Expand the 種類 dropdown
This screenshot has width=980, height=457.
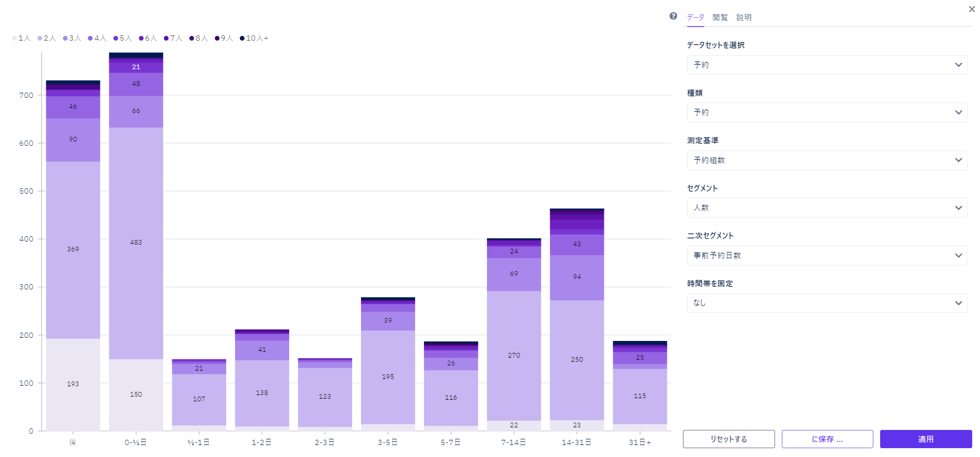(827, 112)
